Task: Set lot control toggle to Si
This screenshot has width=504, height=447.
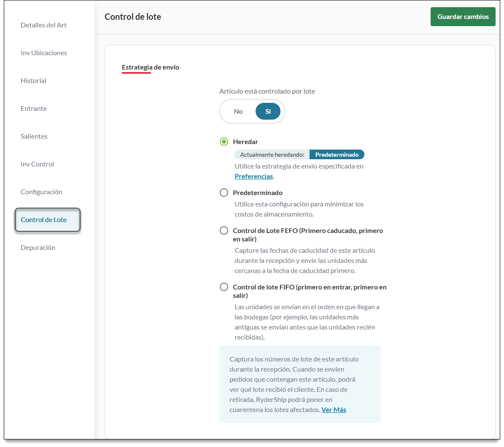Action: 268,112
